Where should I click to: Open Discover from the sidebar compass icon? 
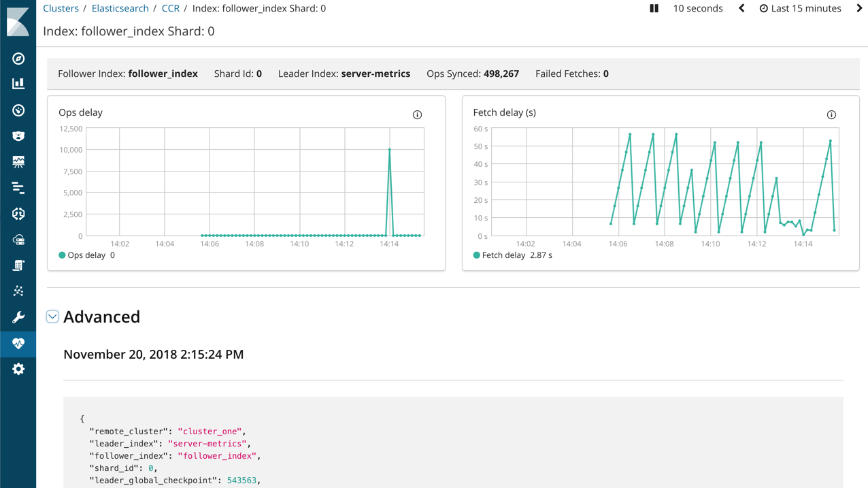click(18, 59)
